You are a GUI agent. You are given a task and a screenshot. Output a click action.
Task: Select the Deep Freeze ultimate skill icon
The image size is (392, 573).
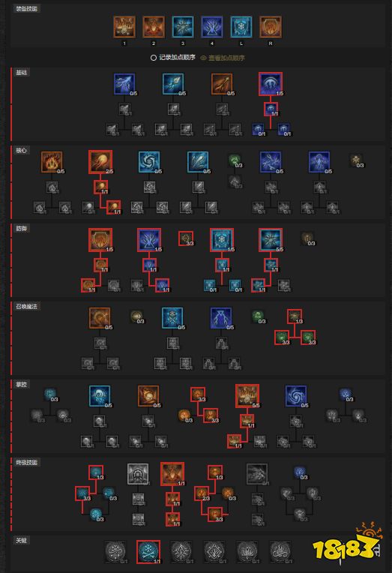(138, 474)
